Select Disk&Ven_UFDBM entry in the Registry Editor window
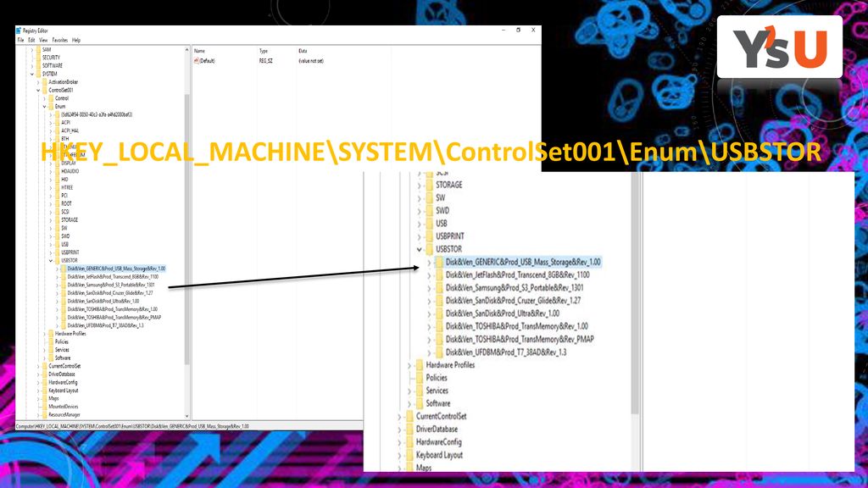The height and width of the screenshot is (488, 868). tap(105, 326)
